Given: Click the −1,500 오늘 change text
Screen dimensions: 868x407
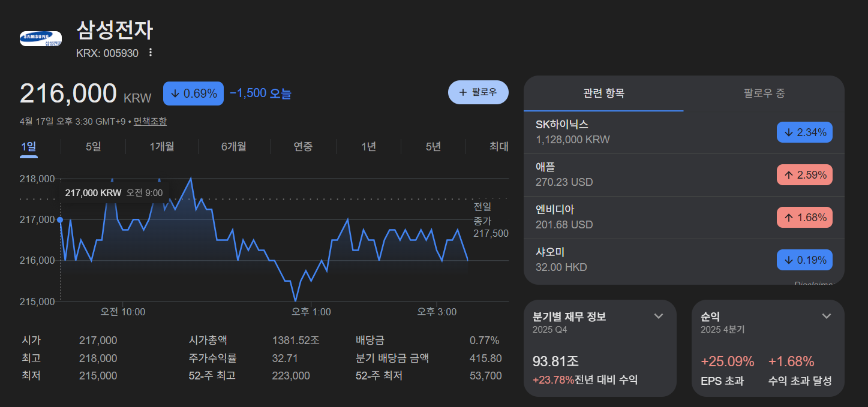Looking at the screenshot, I should (x=260, y=94).
